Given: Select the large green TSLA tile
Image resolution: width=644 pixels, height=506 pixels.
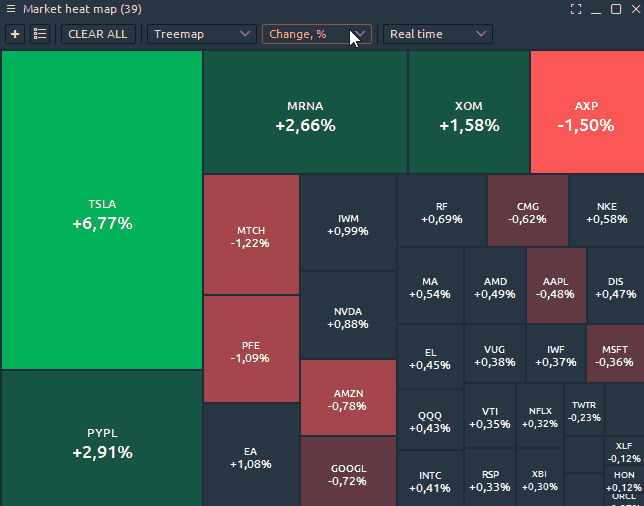Looking at the screenshot, I should pyautogui.click(x=102, y=212).
